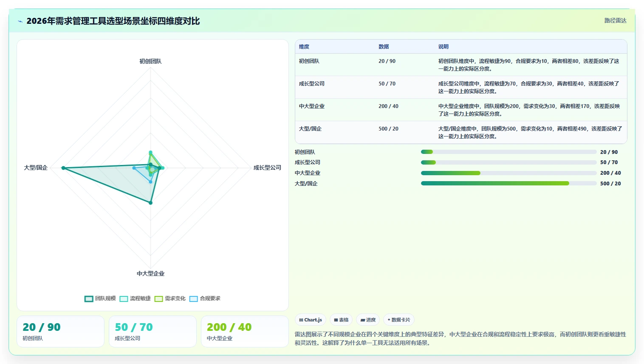Open the 50 / 70 成长型公司 data card

tap(153, 331)
